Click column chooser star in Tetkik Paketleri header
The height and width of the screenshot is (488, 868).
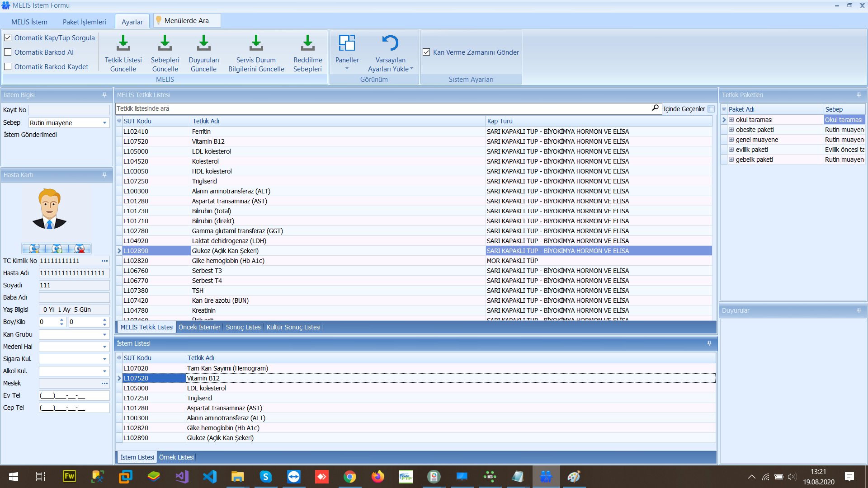pos(724,109)
